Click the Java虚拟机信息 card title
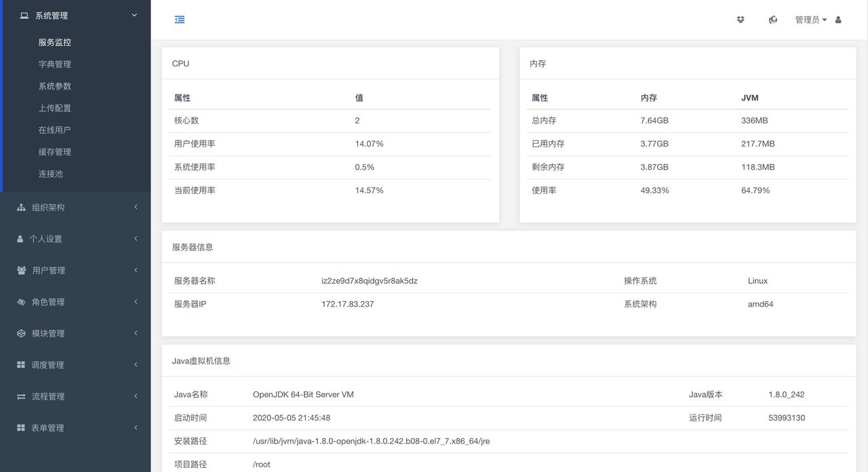The height and width of the screenshot is (472, 868). pyautogui.click(x=201, y=361)
